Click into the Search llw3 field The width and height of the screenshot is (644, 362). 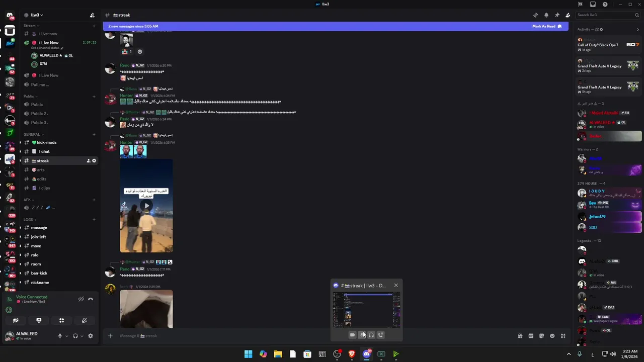point(608,15)
